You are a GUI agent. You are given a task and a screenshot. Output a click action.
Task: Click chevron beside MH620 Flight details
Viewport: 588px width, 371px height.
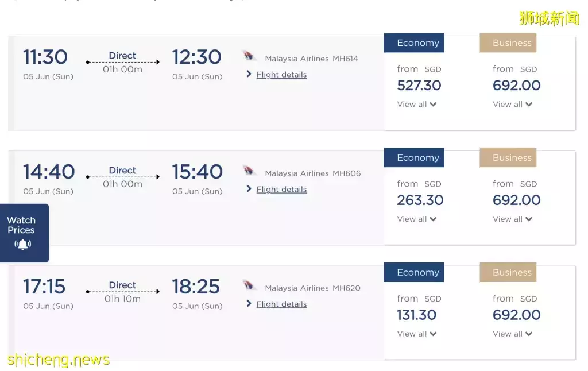point(249,304)
